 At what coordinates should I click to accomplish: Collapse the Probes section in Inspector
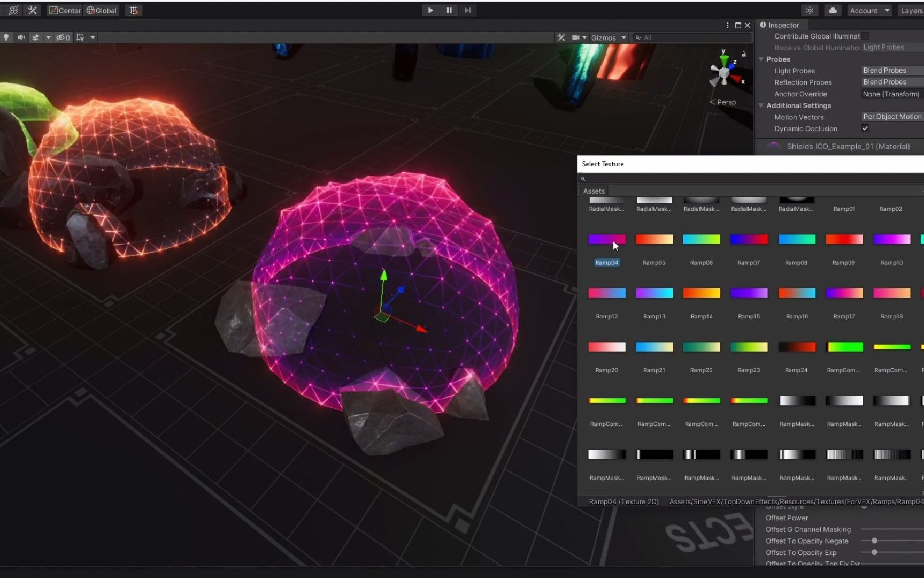(x=761, y=59)
